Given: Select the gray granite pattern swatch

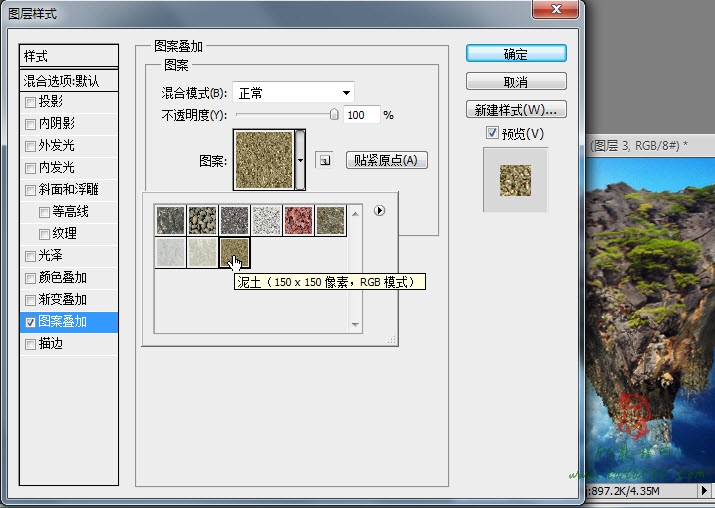Looking at the screenshot, I should pos(234,220).
